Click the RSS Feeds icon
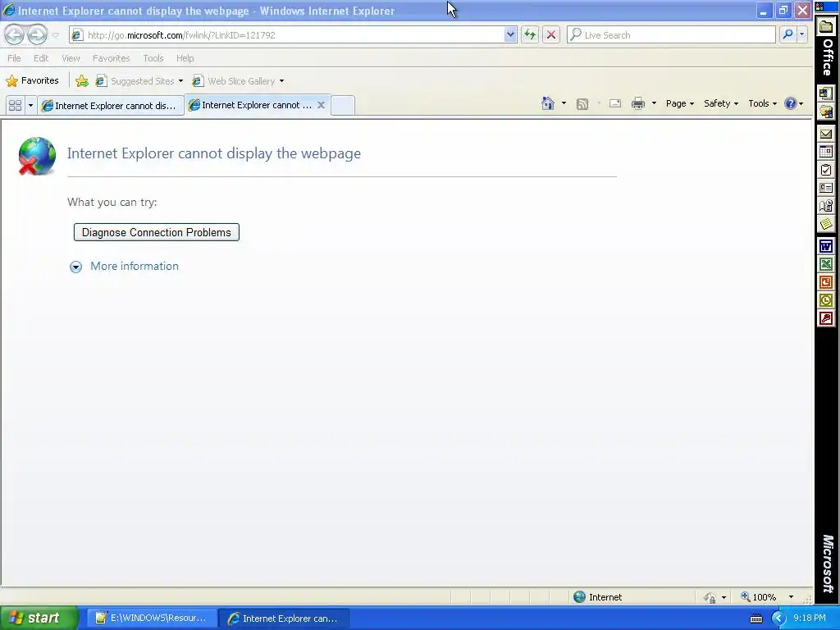 (582, 104)
